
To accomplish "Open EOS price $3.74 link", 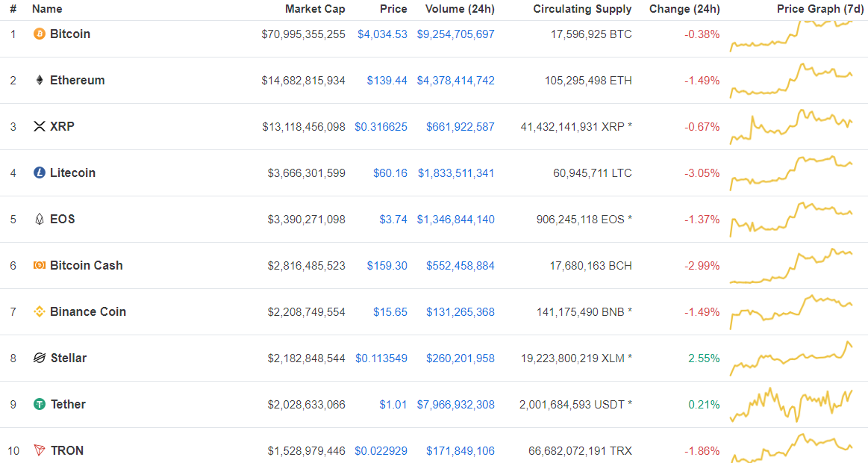I will pyautogui.click(x=393, y=220).
